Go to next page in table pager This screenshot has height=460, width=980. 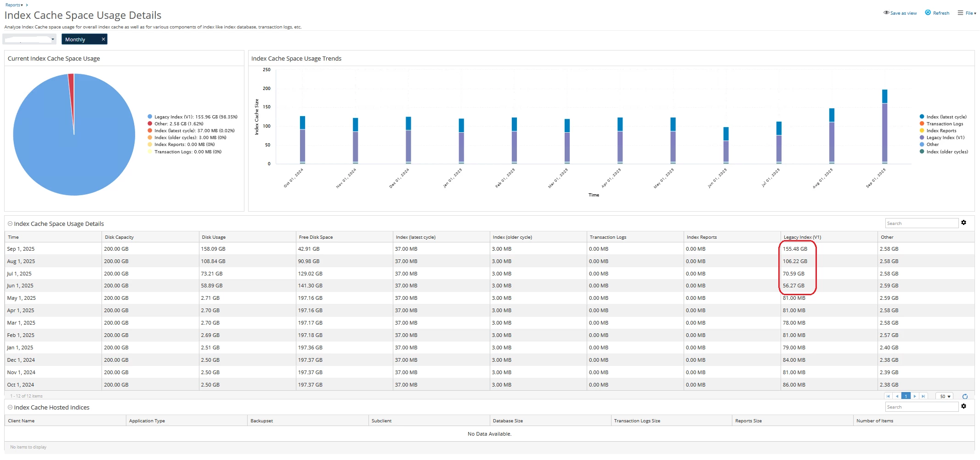[x=915, y=396]
